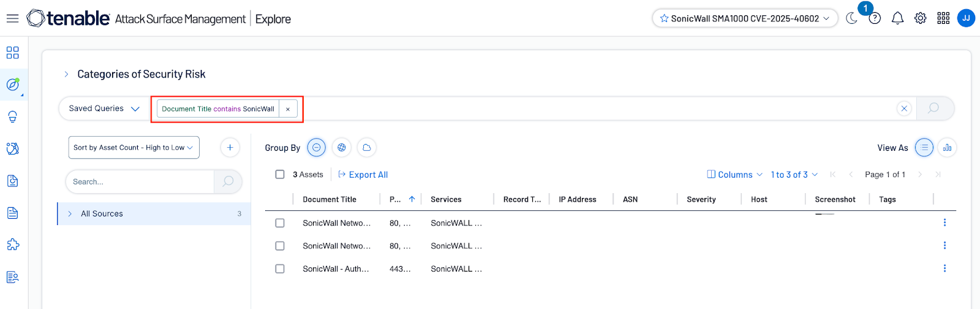Click Export All link

tap(363, 175)
